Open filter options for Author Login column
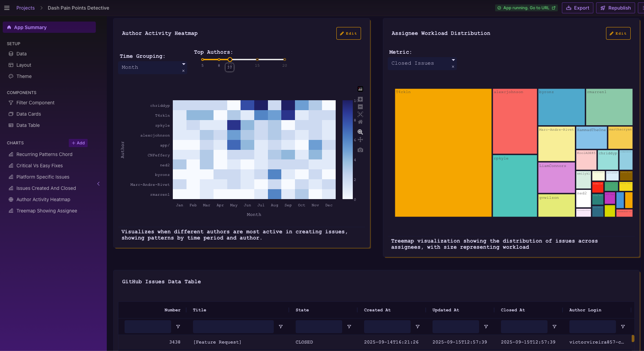This screenshot has width=644, height=351. 623,327
